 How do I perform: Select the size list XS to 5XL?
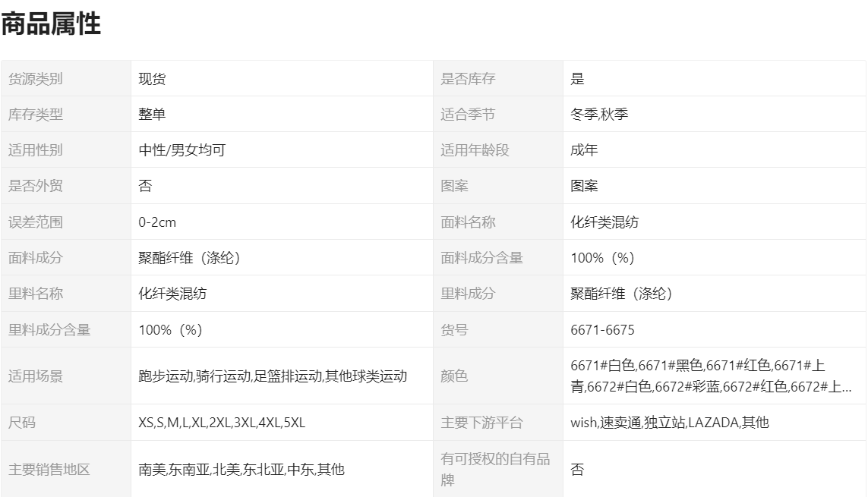(x=221, y=423)
